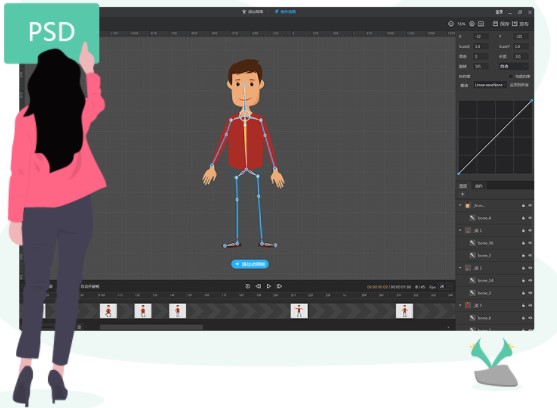Step to the previous frame
The image size is (557, 408).
click(258, 286)
